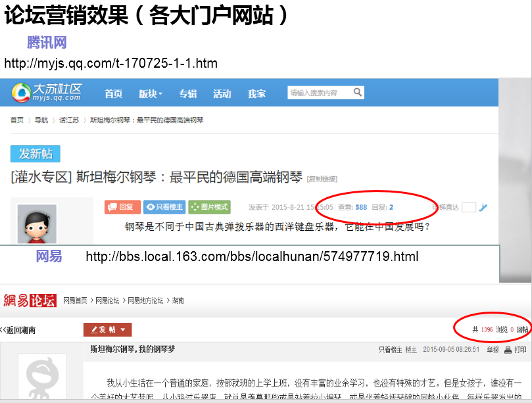The height and width of the screenshot is (403, 532).
Task: Click the 大苏社区 logo
Action: tap(47, 92)
